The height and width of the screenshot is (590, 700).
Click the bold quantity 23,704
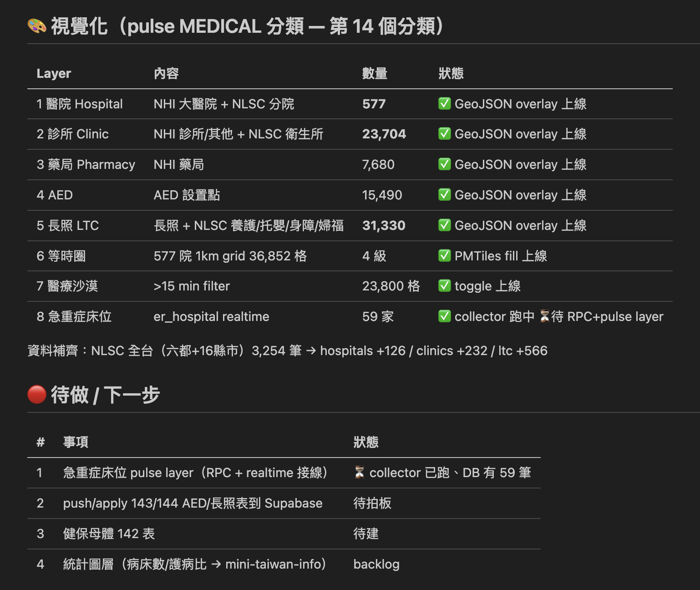pos(384,134)
